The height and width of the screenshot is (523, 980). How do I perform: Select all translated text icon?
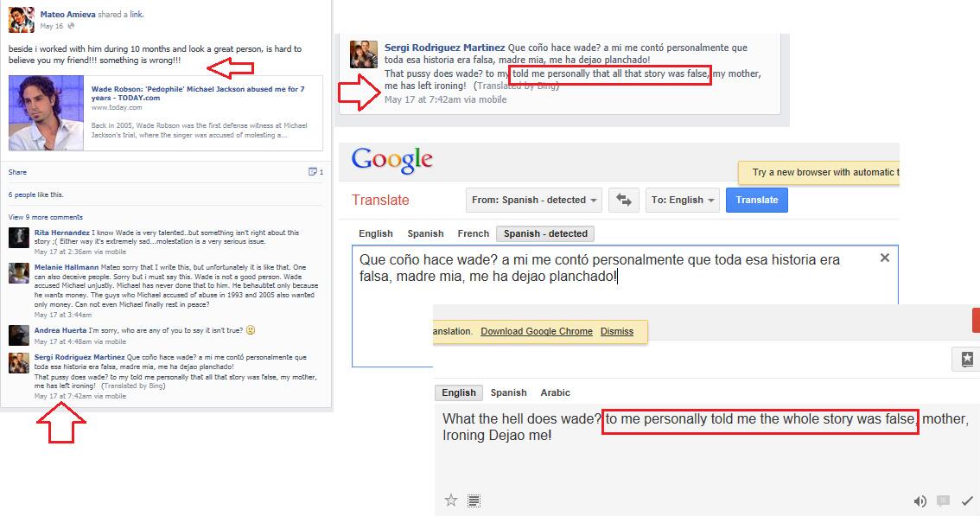coord(474,501)
